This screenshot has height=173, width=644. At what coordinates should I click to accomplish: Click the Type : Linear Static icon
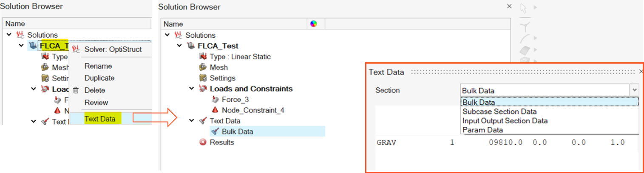[x=203, y=57]
